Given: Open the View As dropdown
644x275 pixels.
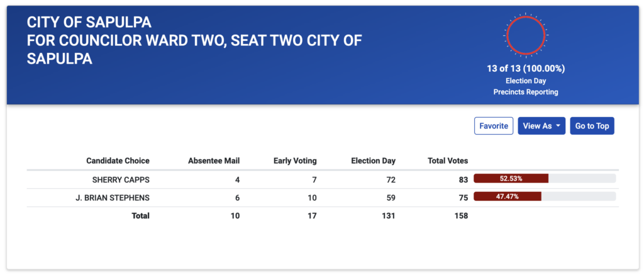Looking at the screenshot, I should (x=541, y=126).
